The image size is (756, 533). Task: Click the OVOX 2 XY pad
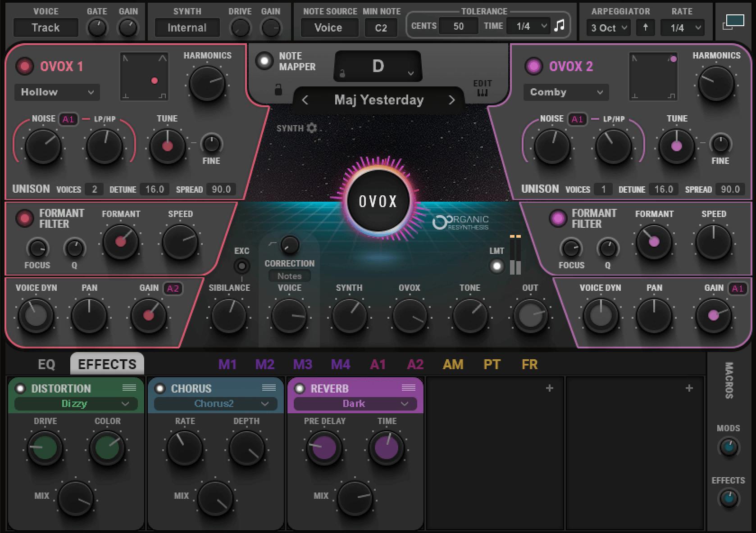tap(653, 77)
